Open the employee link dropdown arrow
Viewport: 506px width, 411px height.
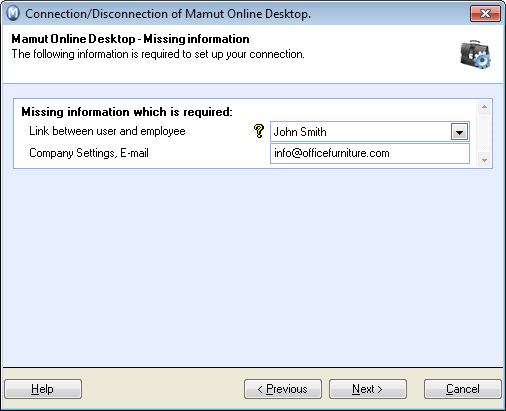pyautogui.click(x=459, y=132)
